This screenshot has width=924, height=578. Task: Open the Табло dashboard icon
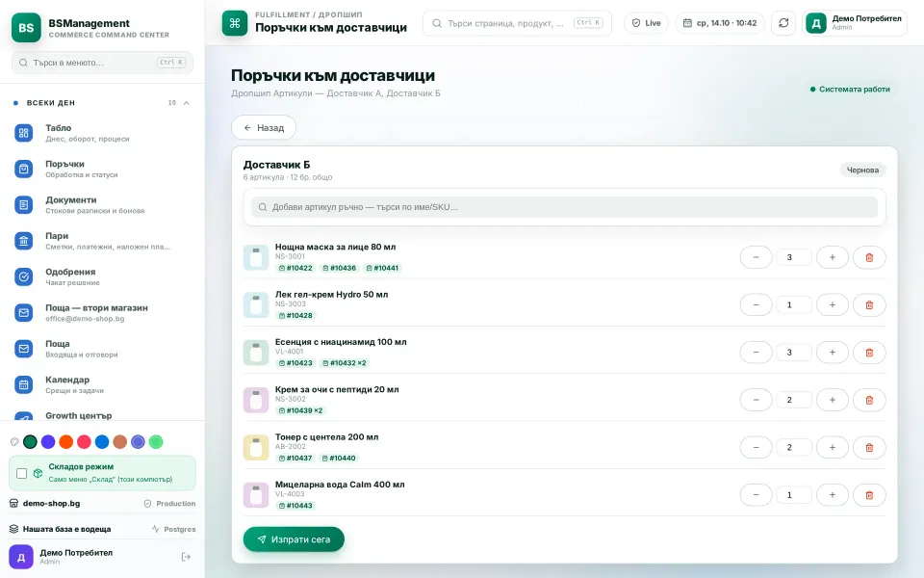23,133
